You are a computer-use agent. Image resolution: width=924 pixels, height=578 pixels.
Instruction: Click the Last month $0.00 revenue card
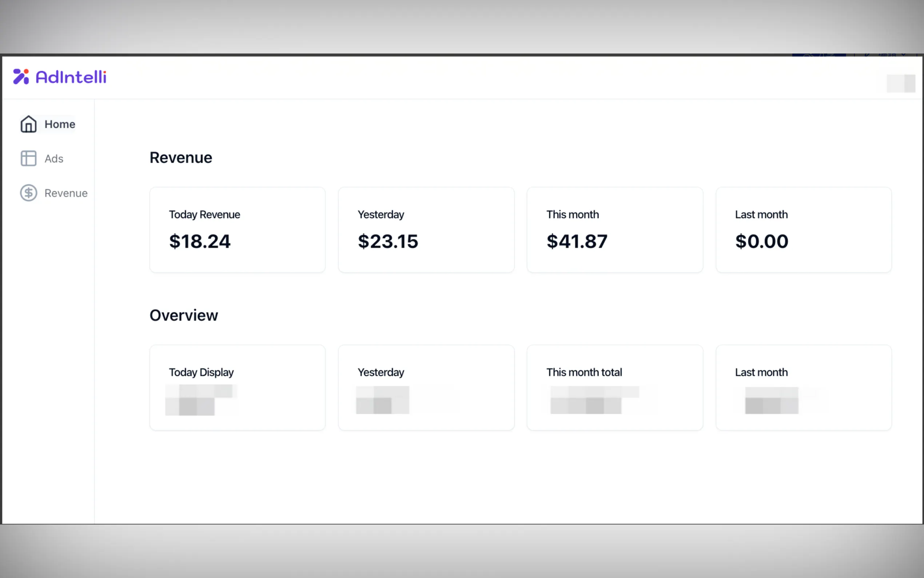[x=803, y=230]
